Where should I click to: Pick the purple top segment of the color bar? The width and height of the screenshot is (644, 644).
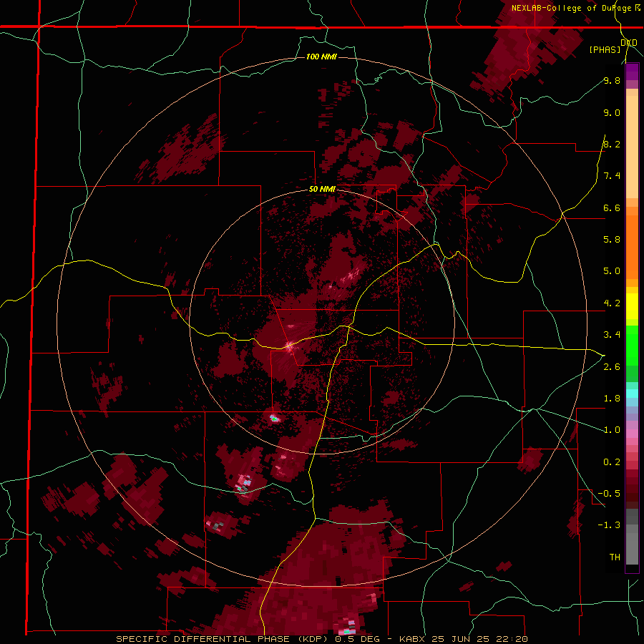click(x=632, y=72)
